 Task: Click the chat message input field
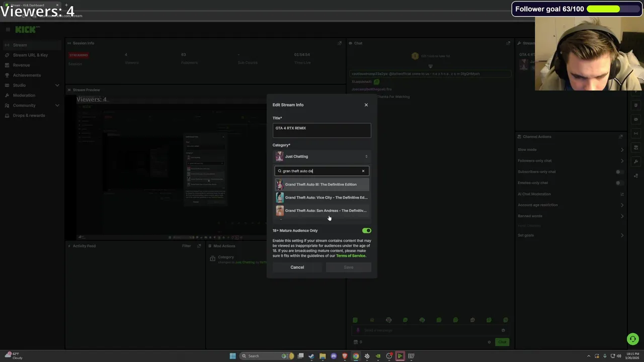pyautogui.click(x=430, y=330)
